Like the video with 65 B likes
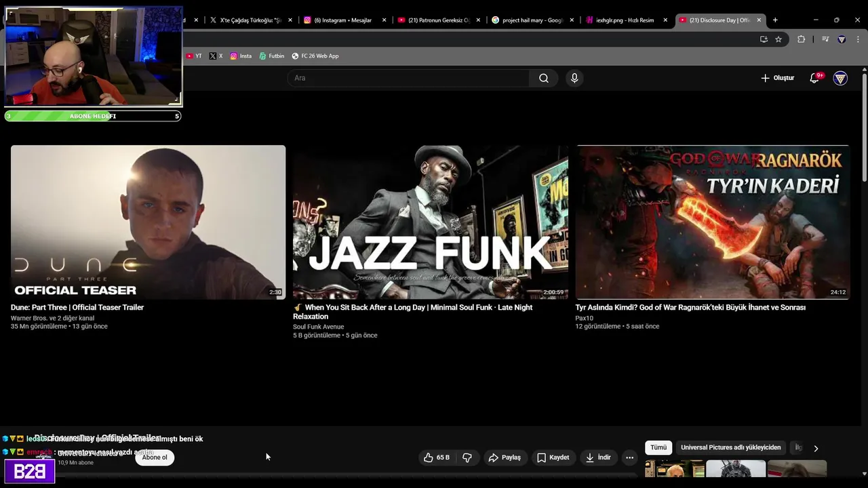Viewport: 868px width, 488px height. (437, 457)
